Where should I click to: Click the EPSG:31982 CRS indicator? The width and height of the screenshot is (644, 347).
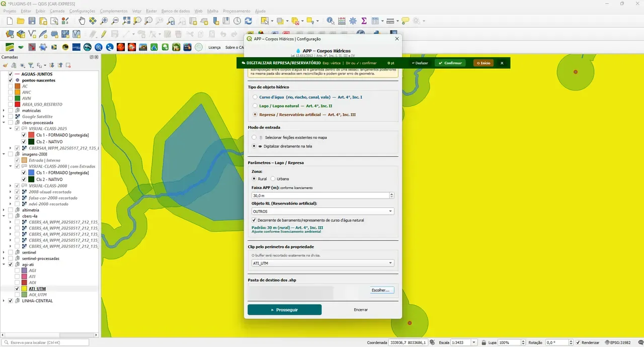pyautogui.click(x=617, y=342)
